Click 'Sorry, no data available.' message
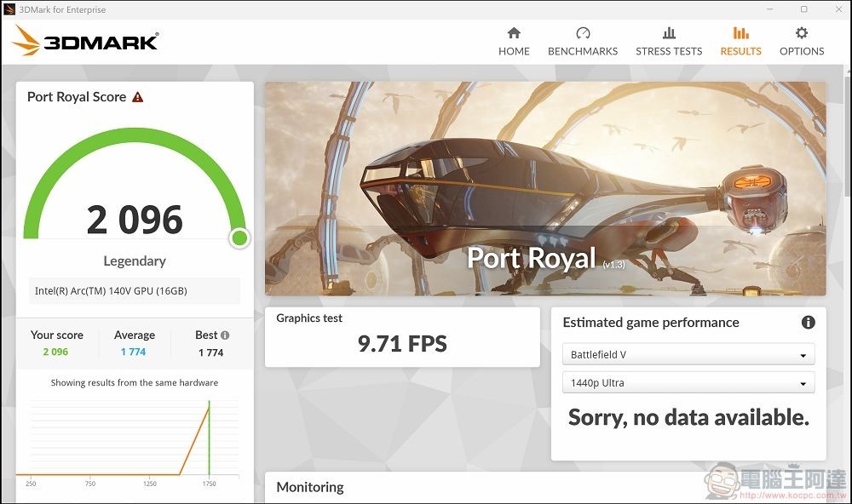 pyautogui.click(x=688, y=417)
